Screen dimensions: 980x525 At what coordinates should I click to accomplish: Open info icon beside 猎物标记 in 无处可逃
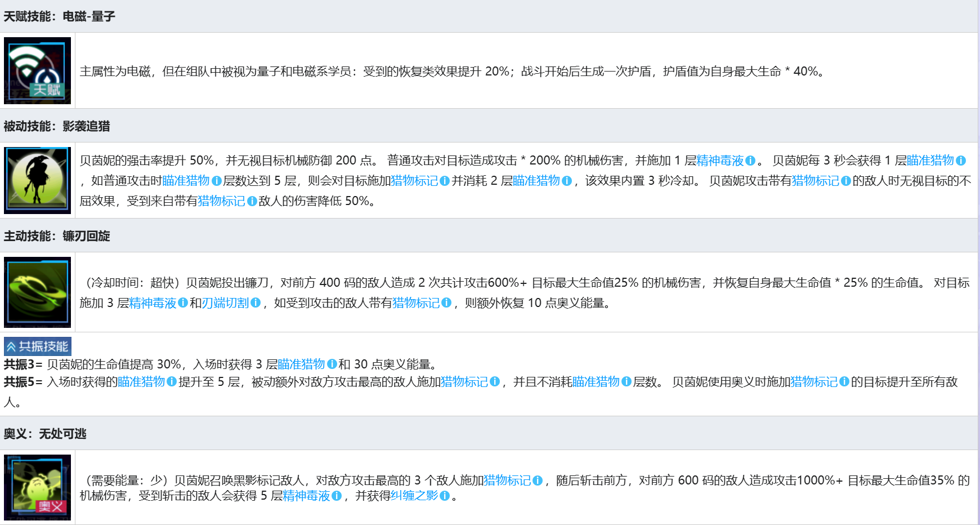[x=537, y=480]
